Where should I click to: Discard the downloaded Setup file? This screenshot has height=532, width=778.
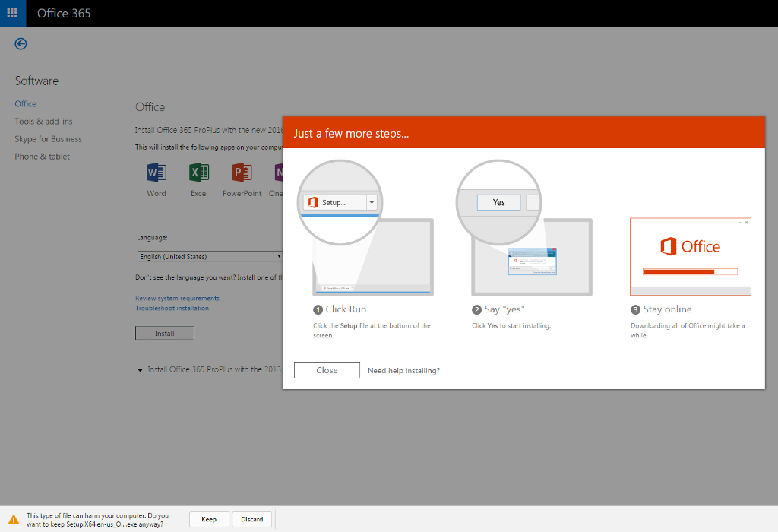252,519
